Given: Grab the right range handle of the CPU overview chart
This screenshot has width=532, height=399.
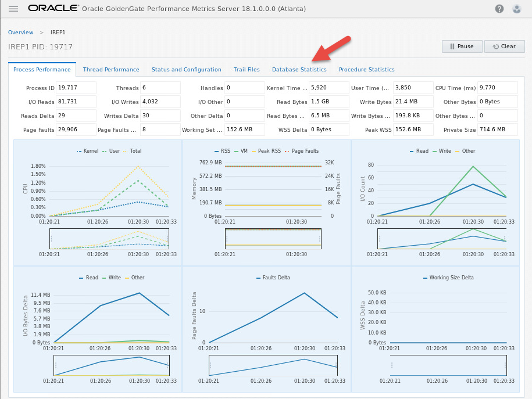Looking at the screenshot, I should click(167, 239).
